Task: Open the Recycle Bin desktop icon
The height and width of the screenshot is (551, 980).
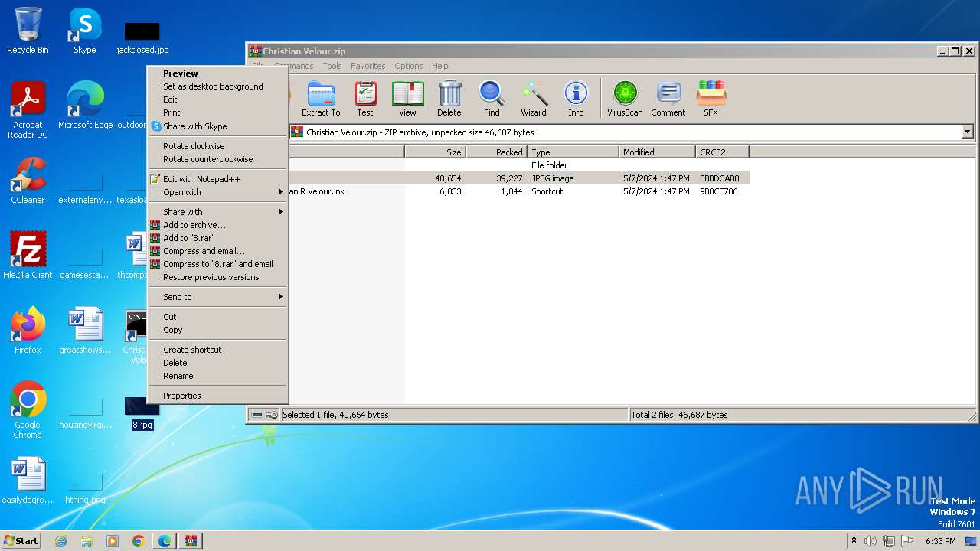Action: point(28,31)
